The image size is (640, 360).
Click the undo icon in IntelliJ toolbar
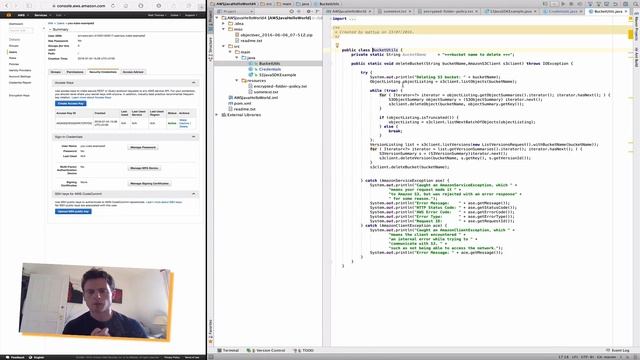(616, 4)
